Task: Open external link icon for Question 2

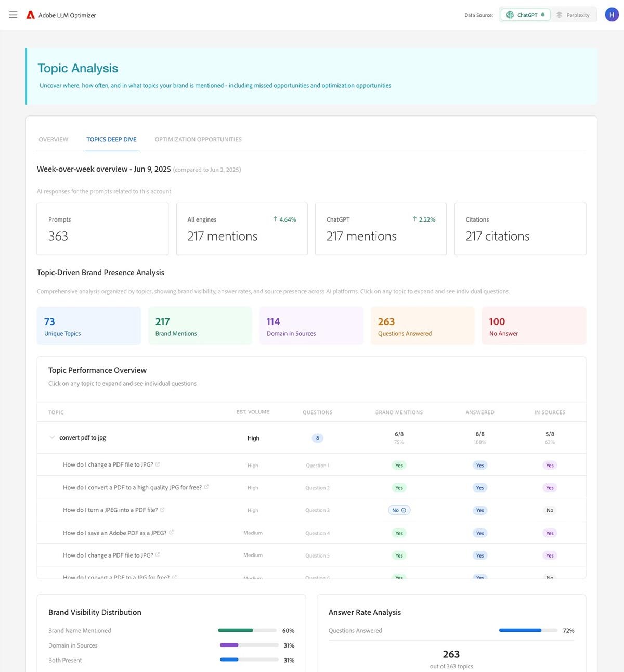Action: click(x=206, y=487)
